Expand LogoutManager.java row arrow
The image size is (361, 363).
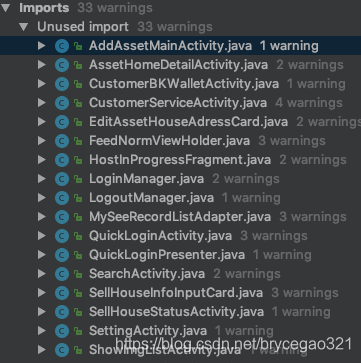(x=42, y=198)
